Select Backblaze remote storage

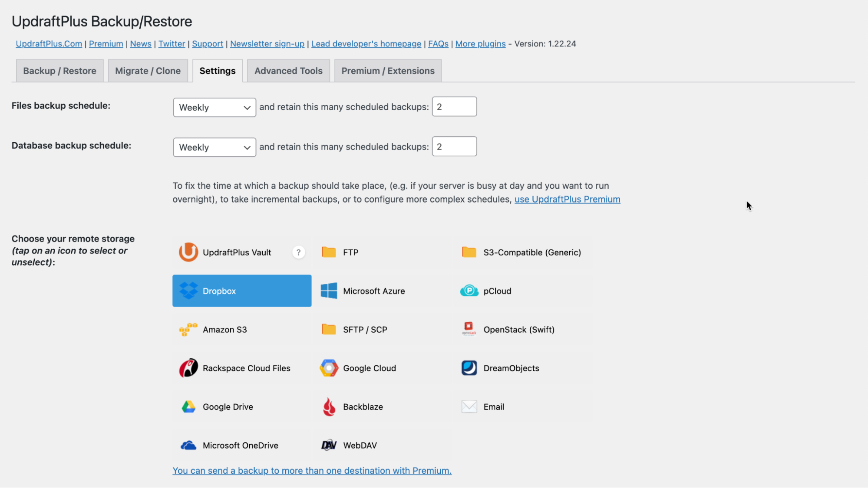363,406
